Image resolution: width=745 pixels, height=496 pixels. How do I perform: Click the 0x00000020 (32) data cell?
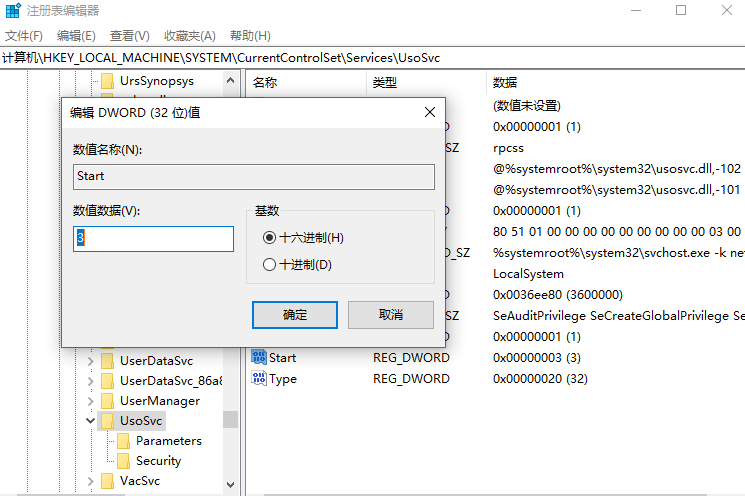[x=540, y=379]
